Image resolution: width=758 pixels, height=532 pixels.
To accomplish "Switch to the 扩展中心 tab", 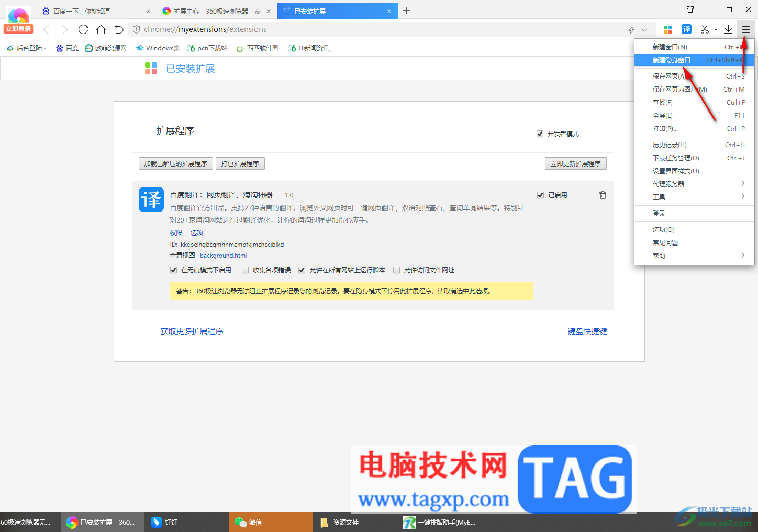I will click(217, 11).
